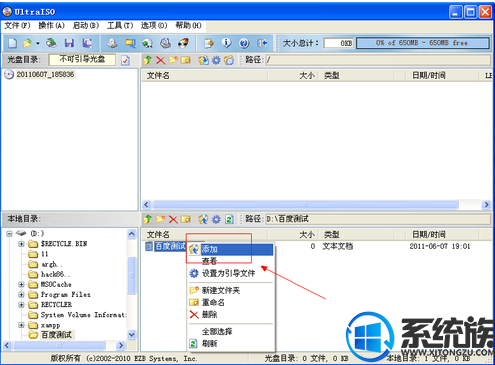Choose 重命名 in the context menu
This screenshot has height=365, width=495.
[x=231, y=302]
